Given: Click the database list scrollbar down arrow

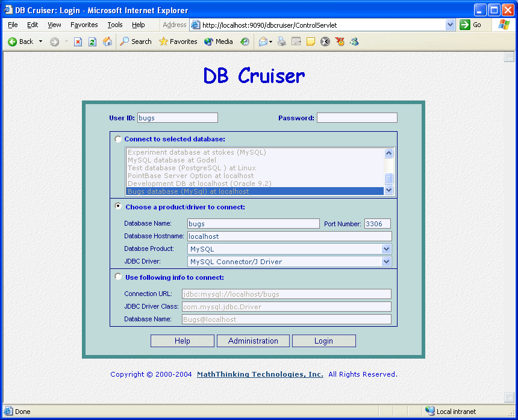Looking at the screenshot, I should (388, 190).
